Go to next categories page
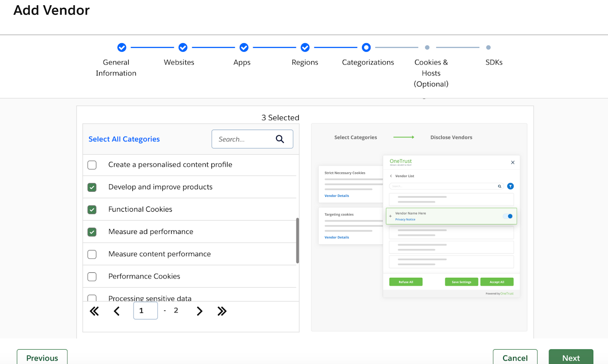 (x=199, y=311)
